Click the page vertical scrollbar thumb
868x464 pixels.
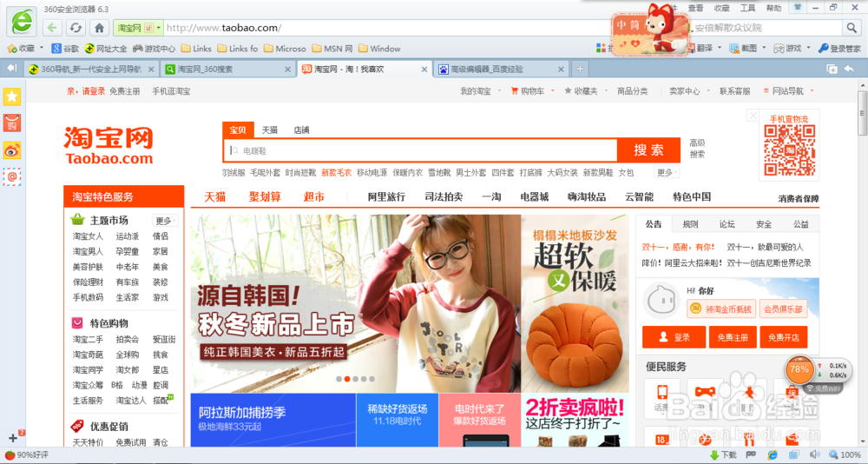(863, 113)
